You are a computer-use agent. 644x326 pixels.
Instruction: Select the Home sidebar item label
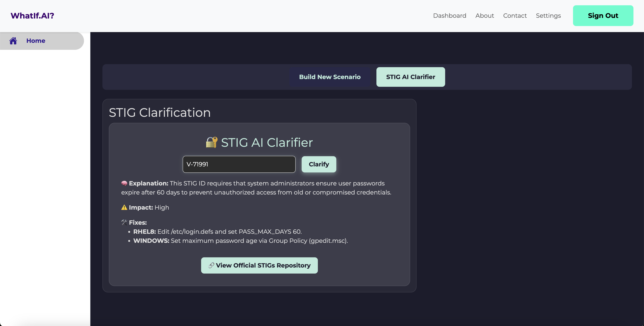(x=36, y=41)
